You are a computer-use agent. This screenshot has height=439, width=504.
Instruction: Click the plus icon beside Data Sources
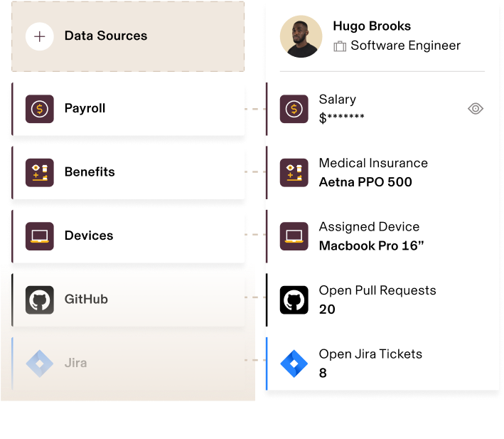click(40, 36)
